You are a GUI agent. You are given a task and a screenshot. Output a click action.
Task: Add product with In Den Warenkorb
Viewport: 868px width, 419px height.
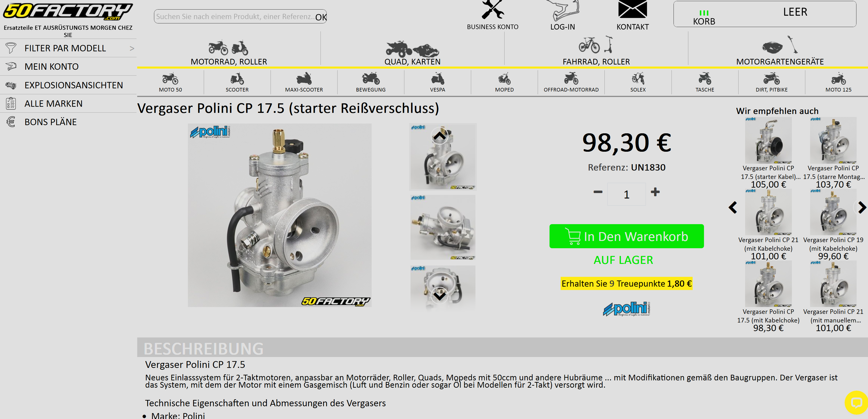point(626,236)
